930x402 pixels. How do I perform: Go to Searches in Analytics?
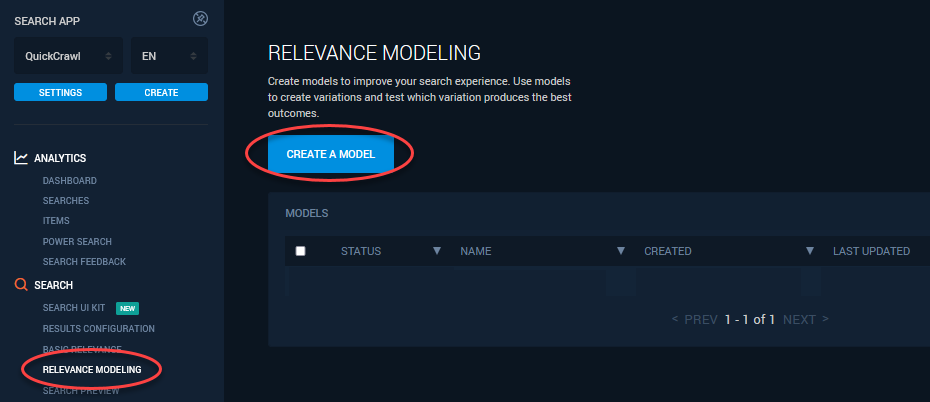coord(65,201)
